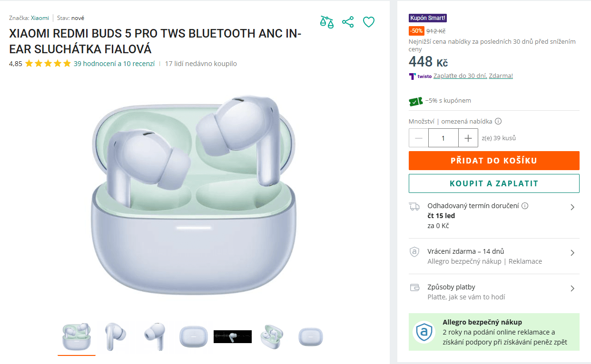Open sharing options with the share icon
The width and height of the screenshot is (591, 364).
348,22
